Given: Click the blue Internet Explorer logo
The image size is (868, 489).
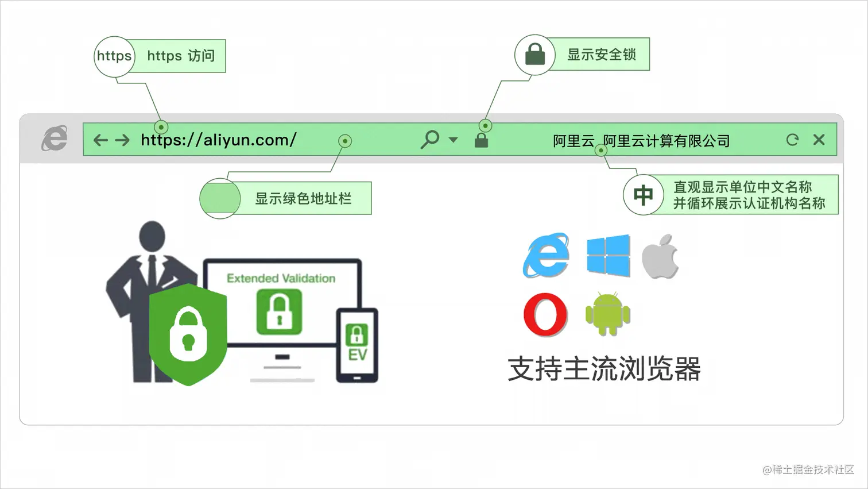Looking at the screenshot, I should point(546,255).
